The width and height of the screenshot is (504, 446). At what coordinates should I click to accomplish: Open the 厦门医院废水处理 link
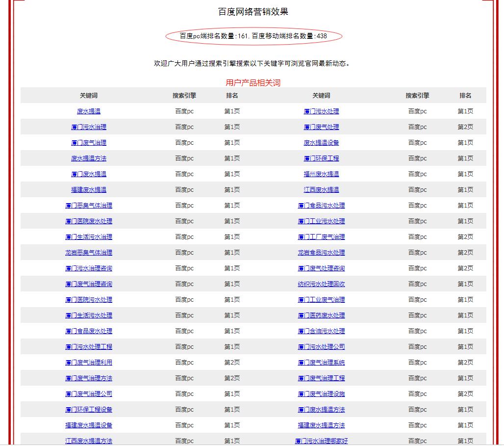(88, 221)
